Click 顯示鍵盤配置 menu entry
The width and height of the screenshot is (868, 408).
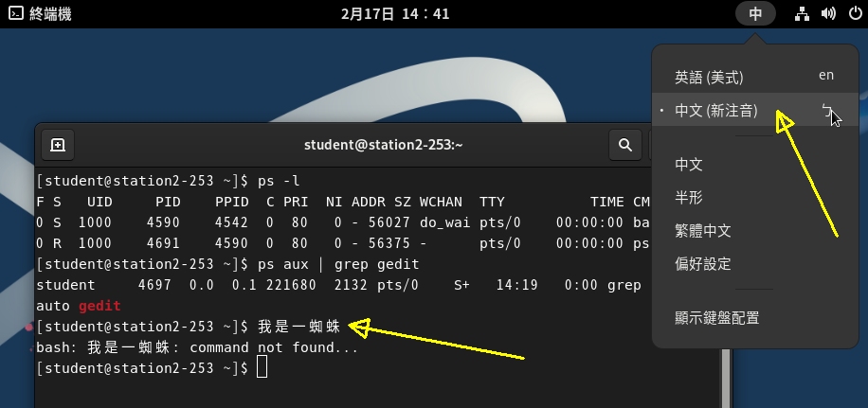716,318
